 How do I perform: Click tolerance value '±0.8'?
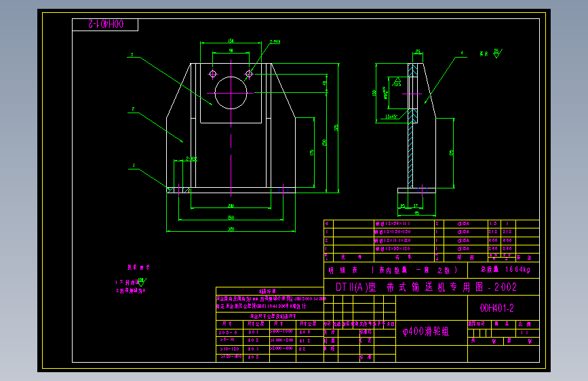tap(305, 332)
